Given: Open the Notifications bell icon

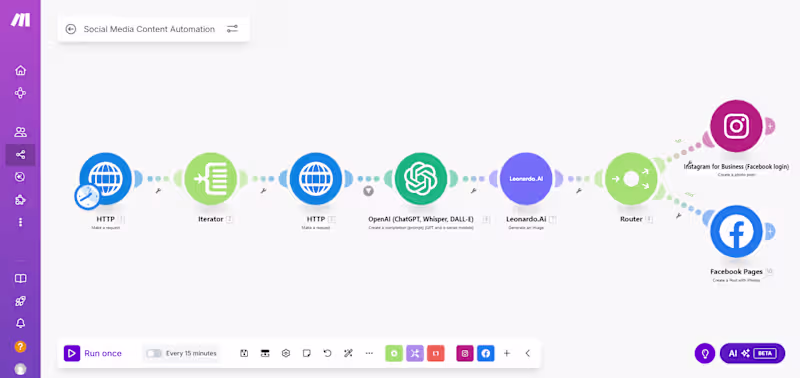Looking at the screenshot, I should coord(20,323).
